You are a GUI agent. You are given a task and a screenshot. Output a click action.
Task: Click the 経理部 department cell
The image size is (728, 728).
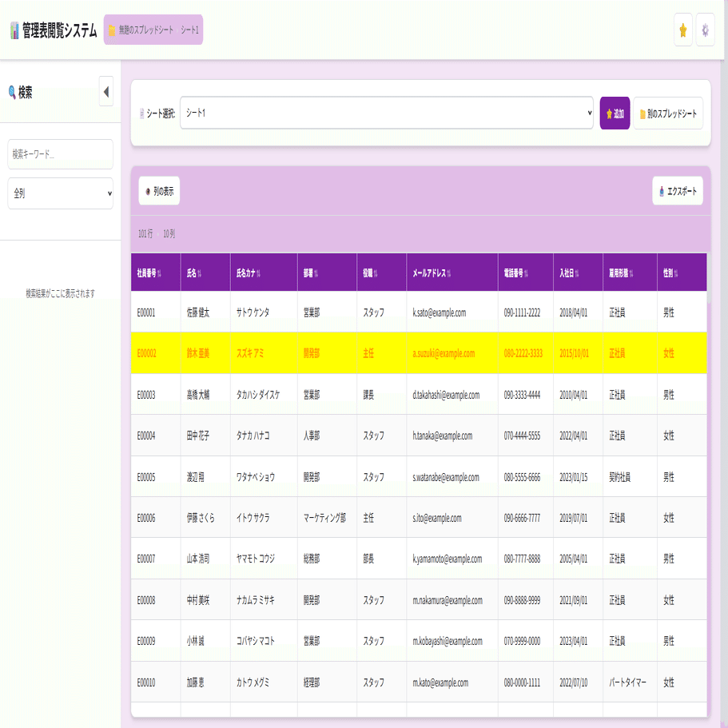point(327,682)
